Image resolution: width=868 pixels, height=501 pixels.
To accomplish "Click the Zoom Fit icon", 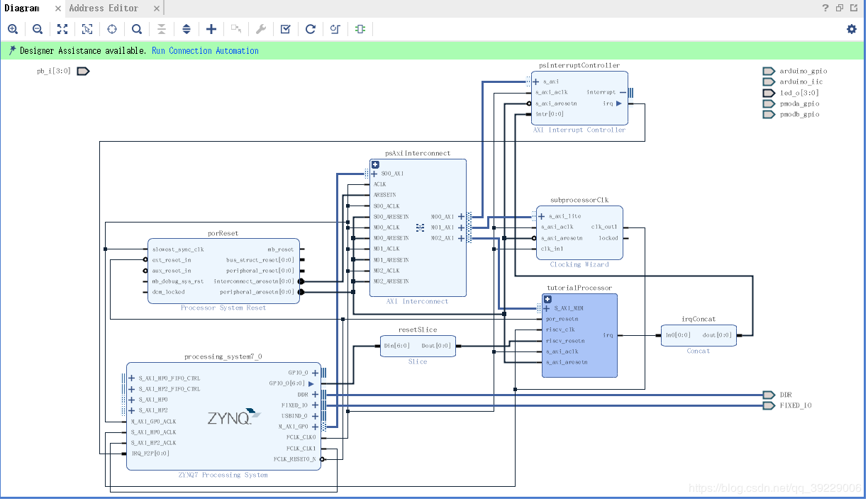I will click(x=62, y=29).
